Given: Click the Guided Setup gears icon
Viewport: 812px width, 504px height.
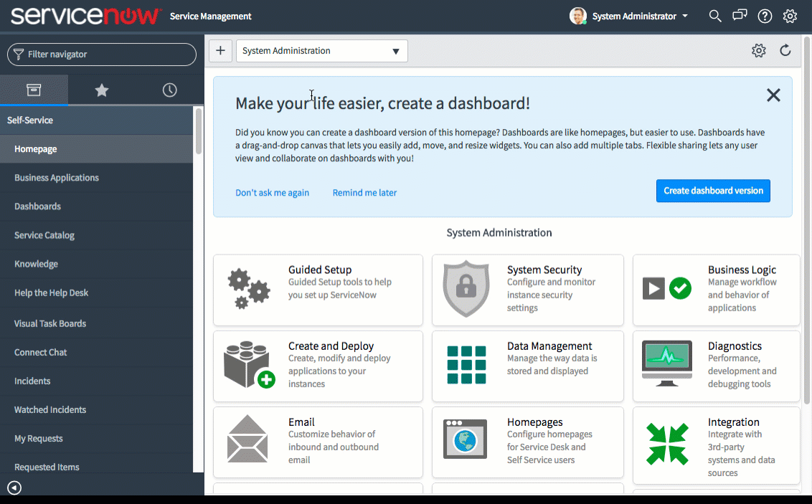Looking at the screenshot, I should click(249, 289).
